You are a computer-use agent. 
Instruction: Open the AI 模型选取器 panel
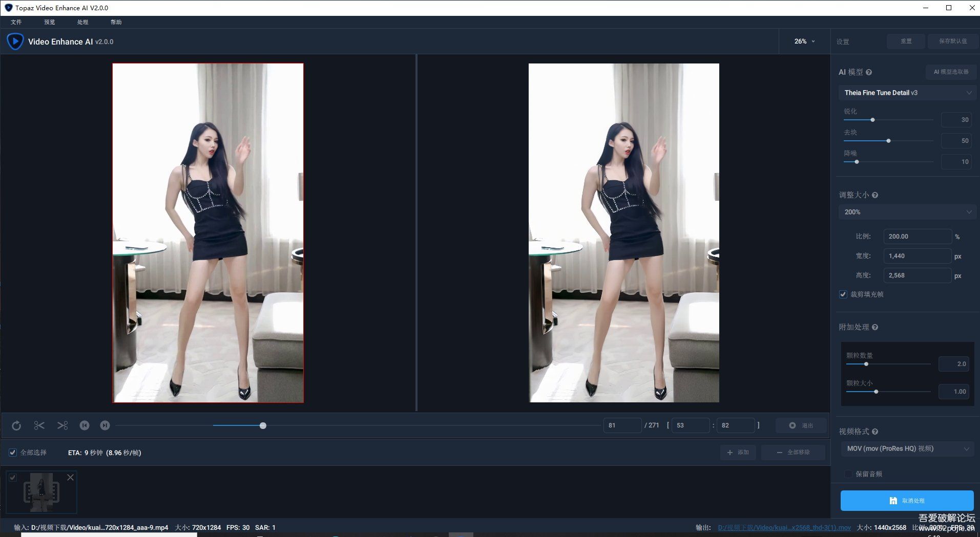[950, 72]
